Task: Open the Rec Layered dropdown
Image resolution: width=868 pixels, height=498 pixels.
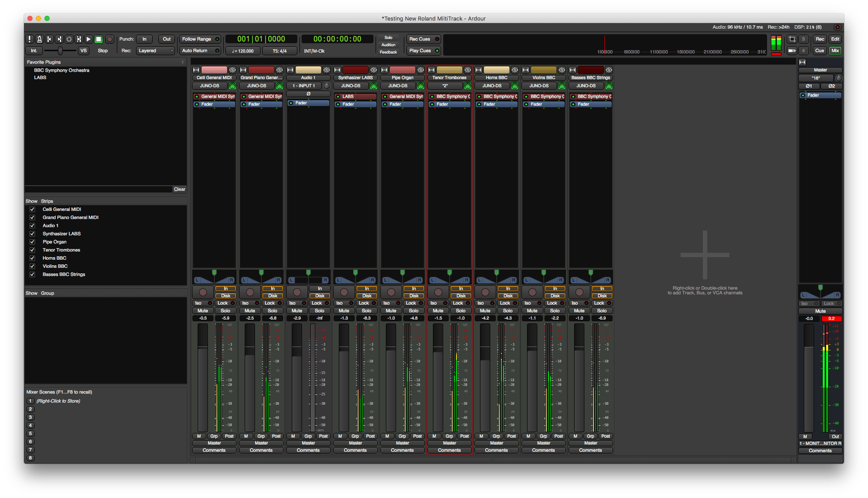Action: (155, 50)
